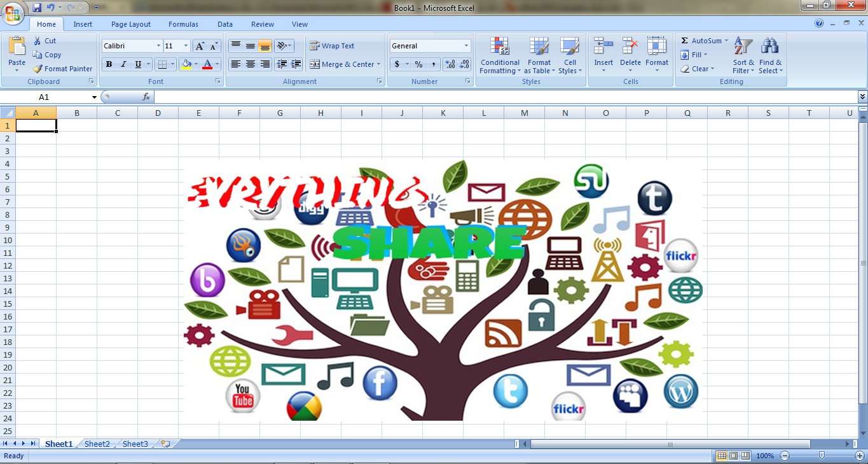
Task: Expand the Borders dropdown arrow
Action: (173, 64)
